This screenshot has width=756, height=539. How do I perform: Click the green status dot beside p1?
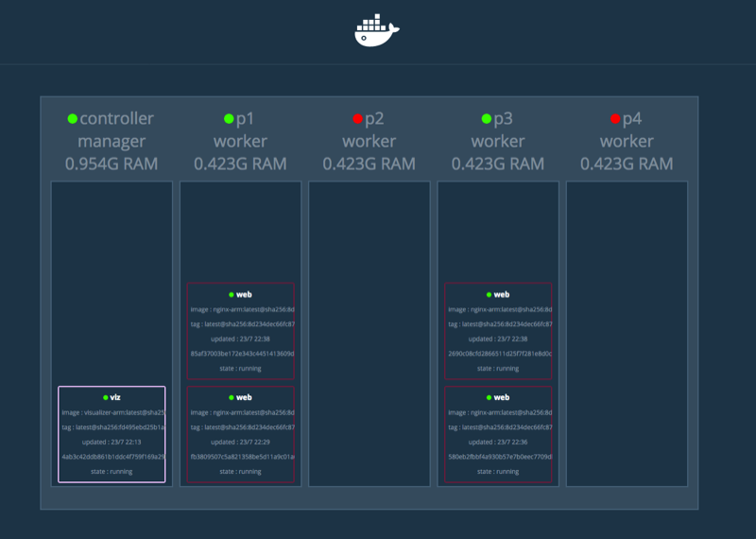coord(229,119)
